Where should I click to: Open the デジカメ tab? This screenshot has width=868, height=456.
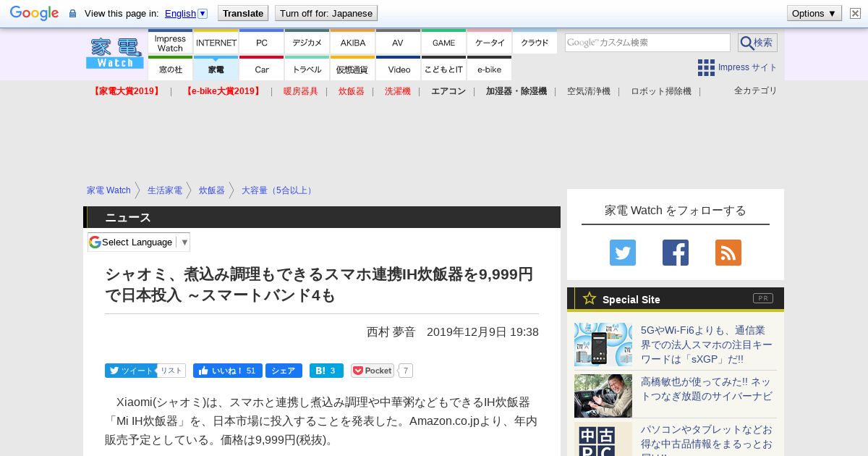[x=307, y=43]
